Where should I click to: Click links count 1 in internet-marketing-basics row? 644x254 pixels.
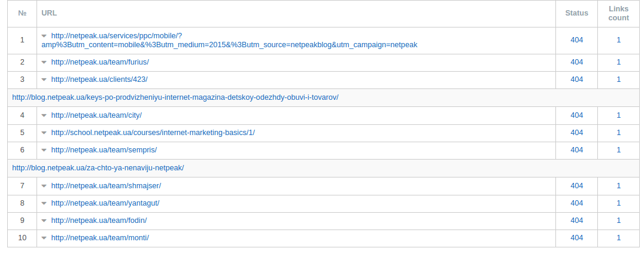618,133
